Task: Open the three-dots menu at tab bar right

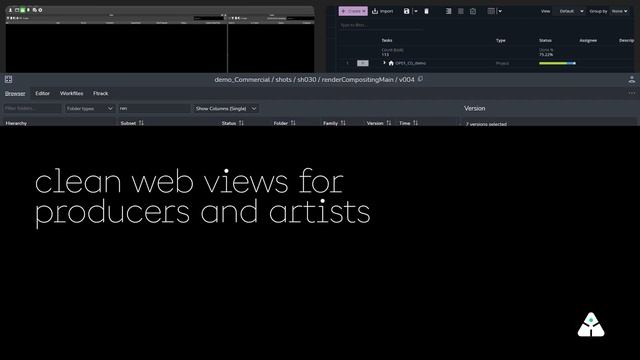Action: [x=631, y=93]
